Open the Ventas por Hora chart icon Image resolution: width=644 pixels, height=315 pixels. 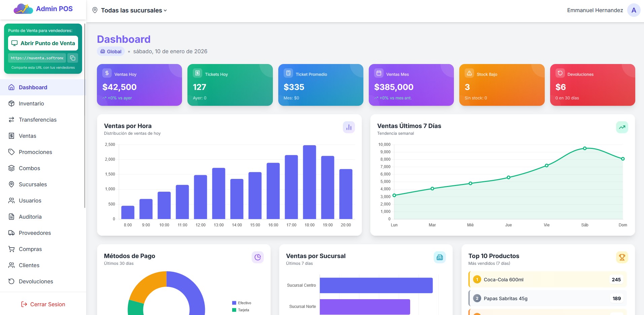coord(349,127)
